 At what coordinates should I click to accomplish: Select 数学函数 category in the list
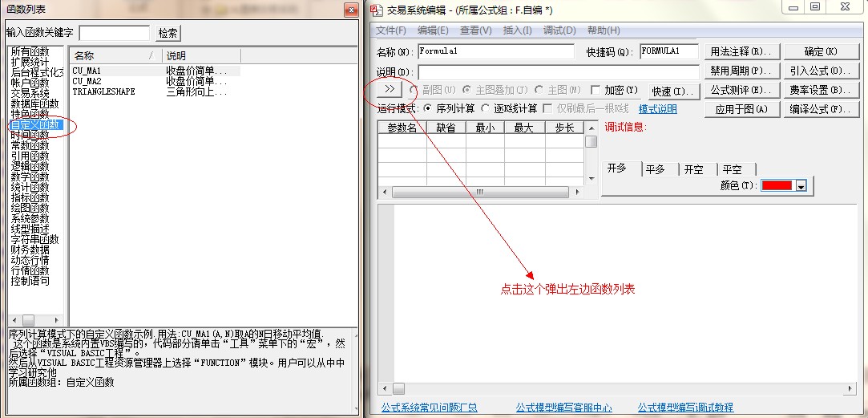[30, 177]
